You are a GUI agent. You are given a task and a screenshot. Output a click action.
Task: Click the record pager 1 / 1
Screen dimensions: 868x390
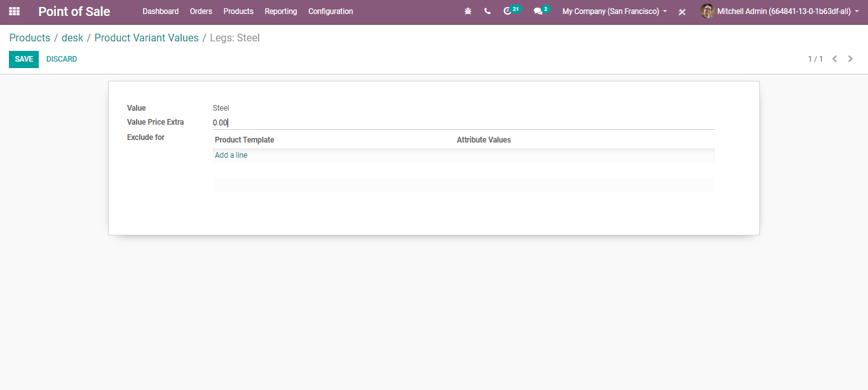pyautogui.click(x=815, y=59)
